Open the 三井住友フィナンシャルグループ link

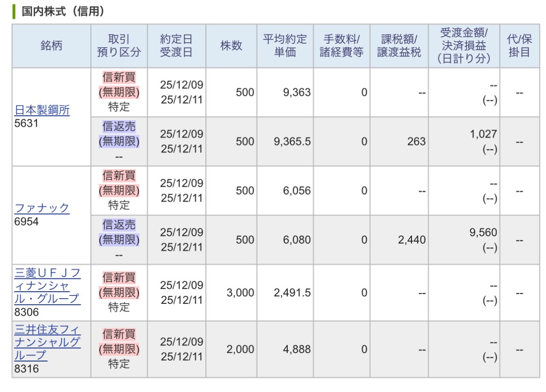47,342
